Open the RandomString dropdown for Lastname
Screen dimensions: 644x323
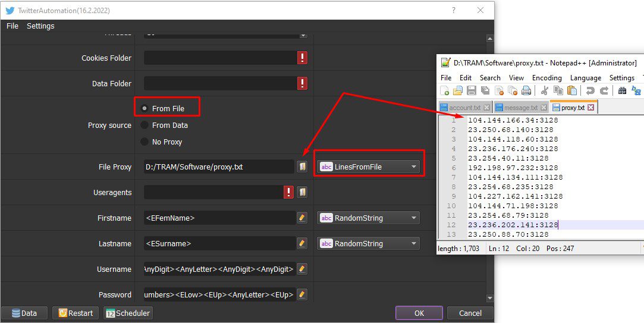pyautogui.click(x=369, y=243)
